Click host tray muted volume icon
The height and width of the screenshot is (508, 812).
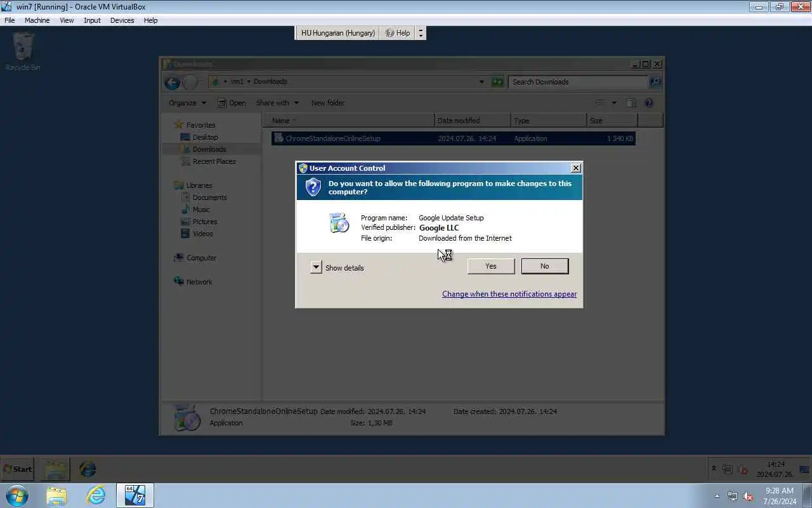pyautogui.click(x=748, y=496)
